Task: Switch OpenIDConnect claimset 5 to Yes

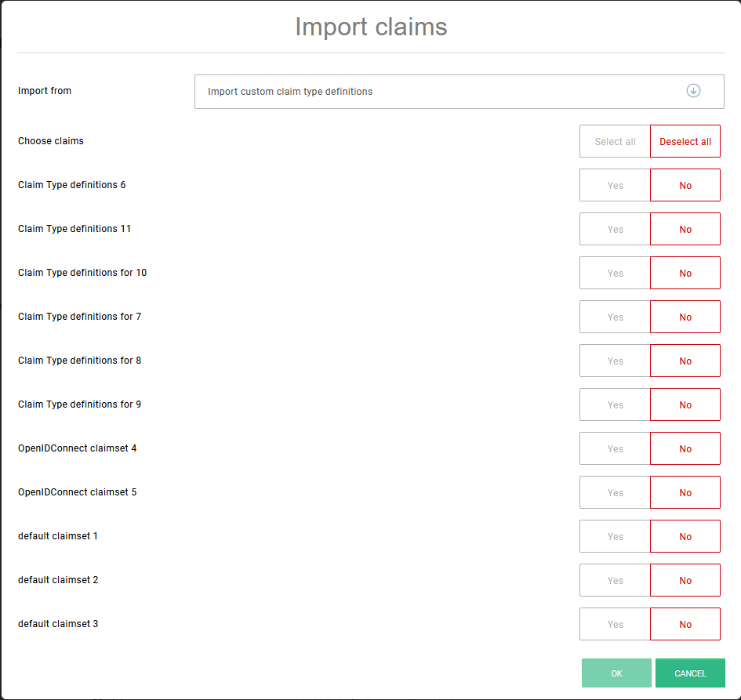Action: click(x=615, y=493)
